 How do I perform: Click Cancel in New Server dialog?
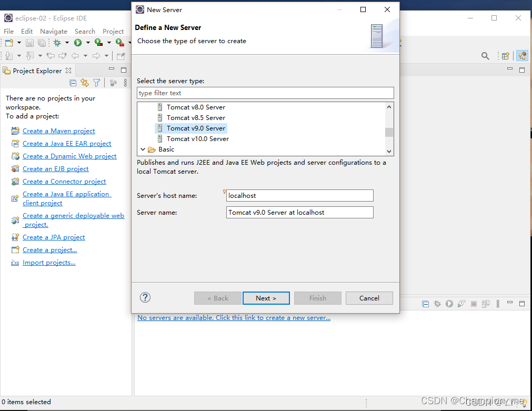coord(369,298)
